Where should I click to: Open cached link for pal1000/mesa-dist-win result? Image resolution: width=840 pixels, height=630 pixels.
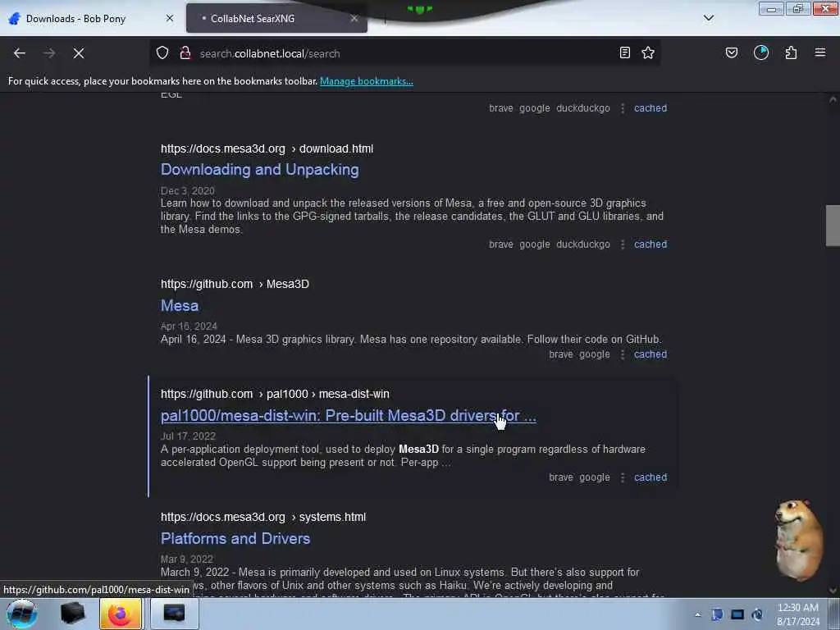(x=651, y=477)
